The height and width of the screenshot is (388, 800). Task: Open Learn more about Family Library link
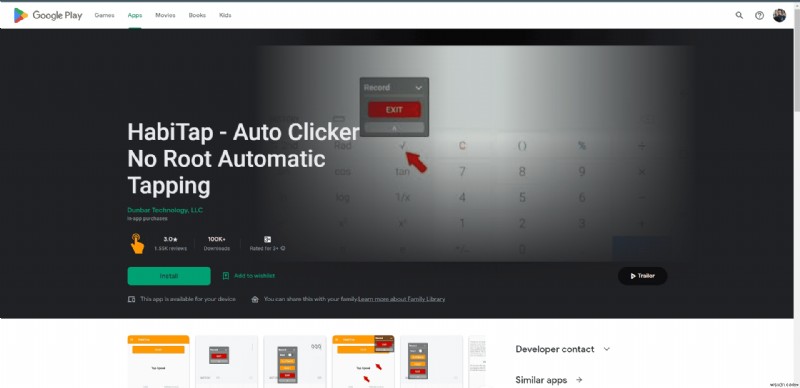click(x=402, y=299)
